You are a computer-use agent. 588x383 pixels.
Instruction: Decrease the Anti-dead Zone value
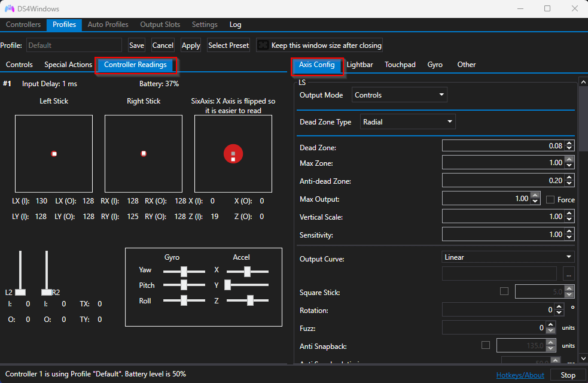pyautogui.click(x=569, y=183)
